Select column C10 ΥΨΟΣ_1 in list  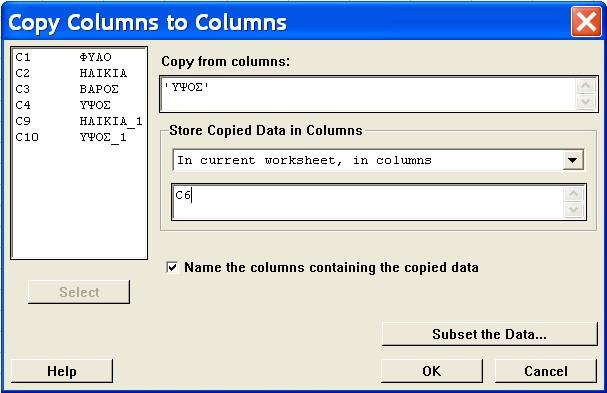click(79, 137)
